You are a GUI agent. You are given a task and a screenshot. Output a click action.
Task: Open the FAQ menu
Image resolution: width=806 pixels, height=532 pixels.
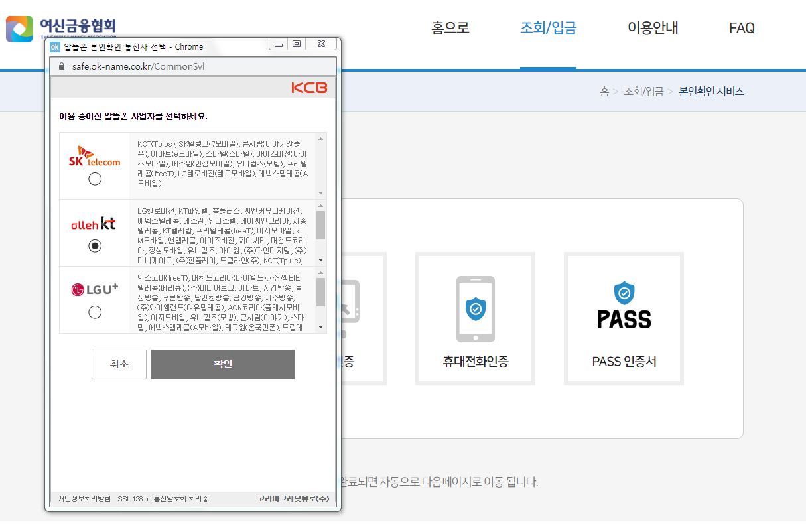742,28
